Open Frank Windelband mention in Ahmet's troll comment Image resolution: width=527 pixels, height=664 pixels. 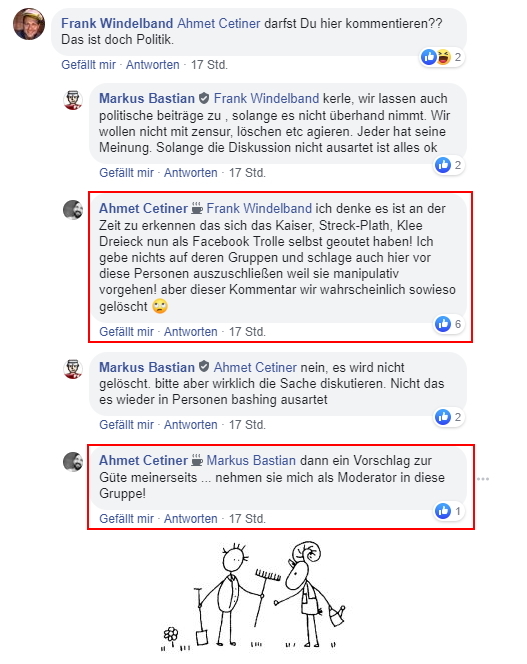click(259, 208)
